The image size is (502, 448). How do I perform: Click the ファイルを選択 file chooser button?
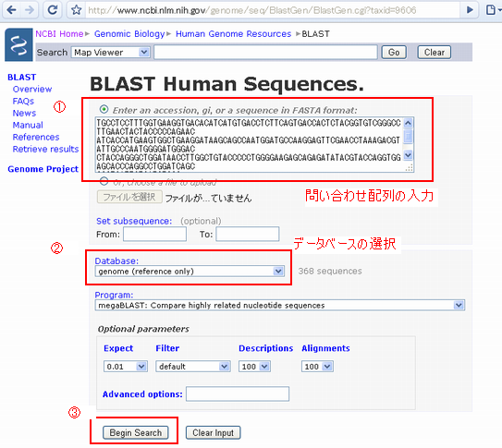click(129, 197)
